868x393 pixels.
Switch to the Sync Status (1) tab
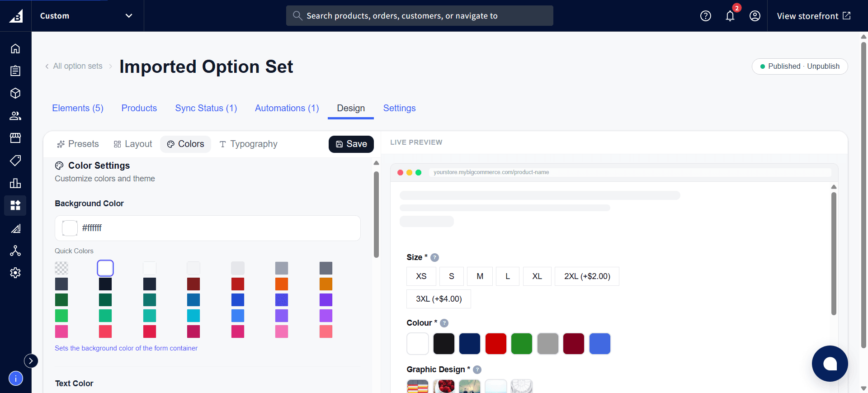206,108
